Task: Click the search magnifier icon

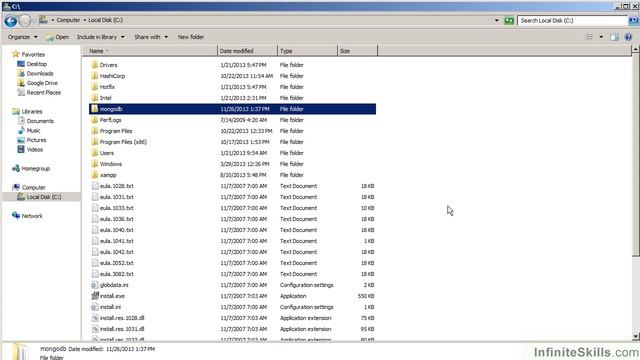Action: 633,20
